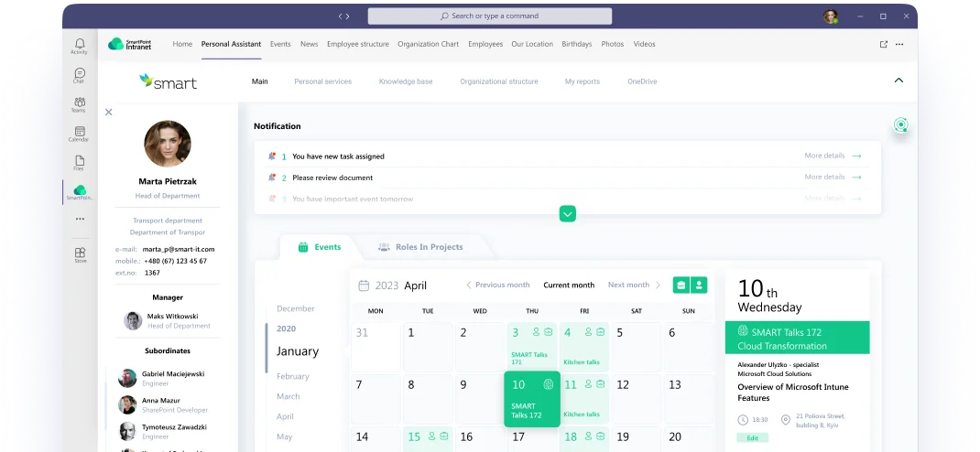Open Calendar in Teams sidebar
This screenshot has height=452, width=980.
pyautogui.click(x=80, y=134)
